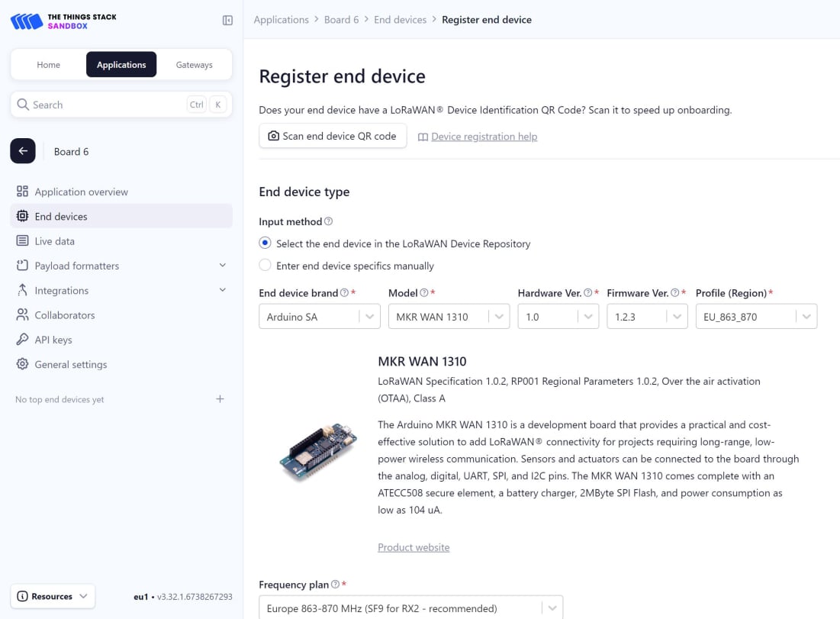840x619 pixels.
Task: Select 'Enter end device specifics manually' option
Action: click(265, 266)
